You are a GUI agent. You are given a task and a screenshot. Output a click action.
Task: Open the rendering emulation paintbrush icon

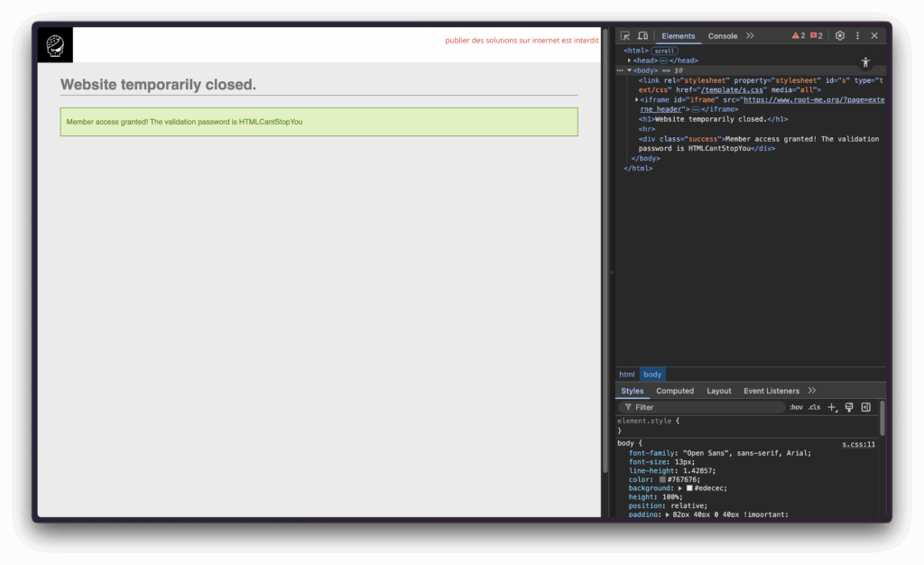point(849,407)
